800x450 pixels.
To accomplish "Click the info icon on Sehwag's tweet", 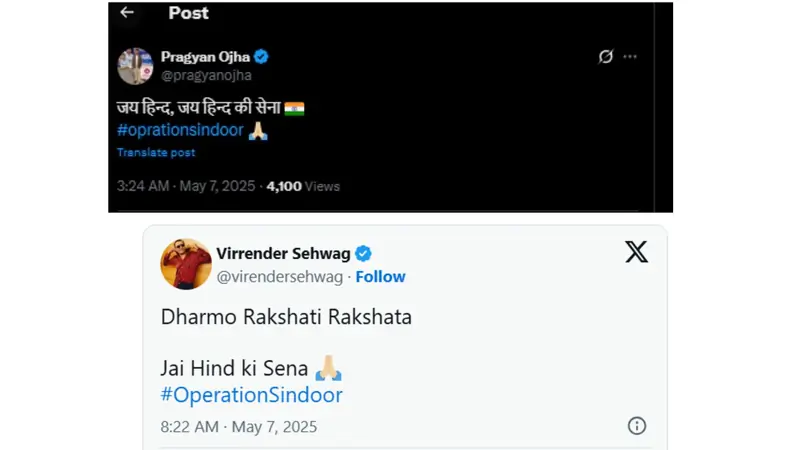I will (x=637, y=426).
